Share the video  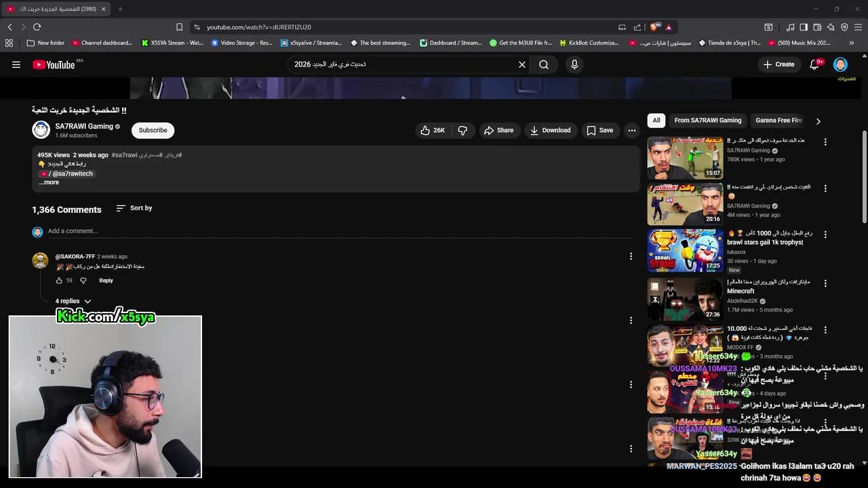click(498, 130)
